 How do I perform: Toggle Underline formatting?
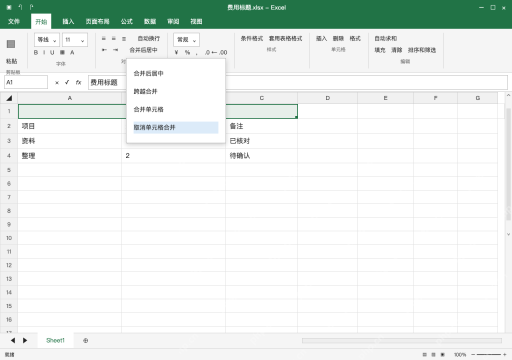click(52, 52)
